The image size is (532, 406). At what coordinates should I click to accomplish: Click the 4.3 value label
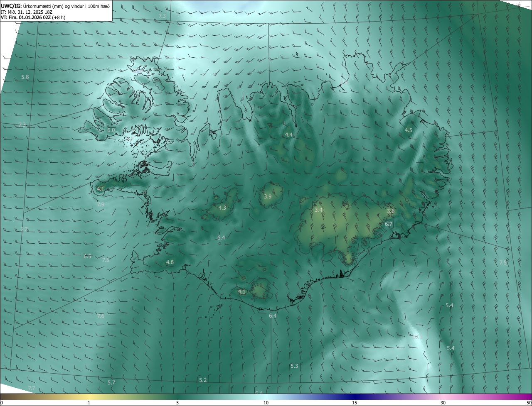click(222, 208)
